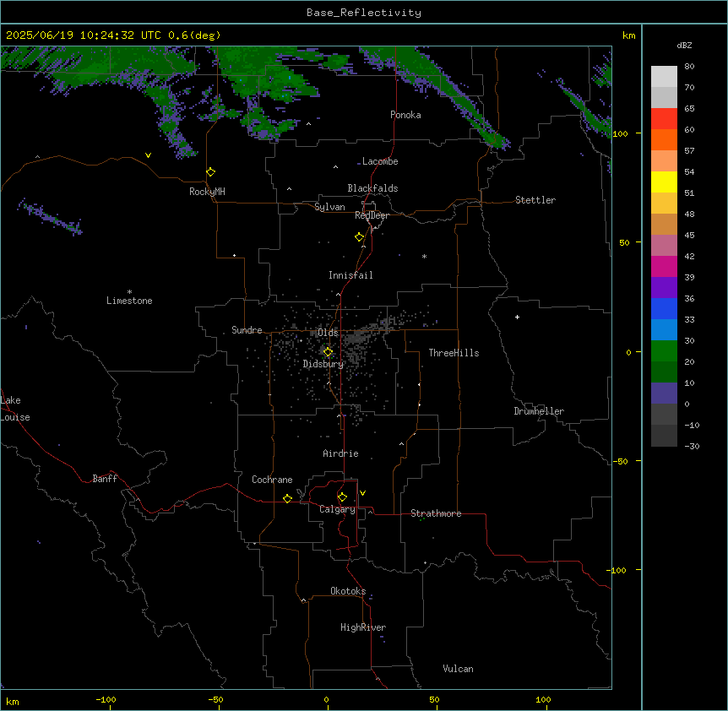The image size is (728, 711).
Task: Click the dBZ legend heading
Action: click(684, 45)
